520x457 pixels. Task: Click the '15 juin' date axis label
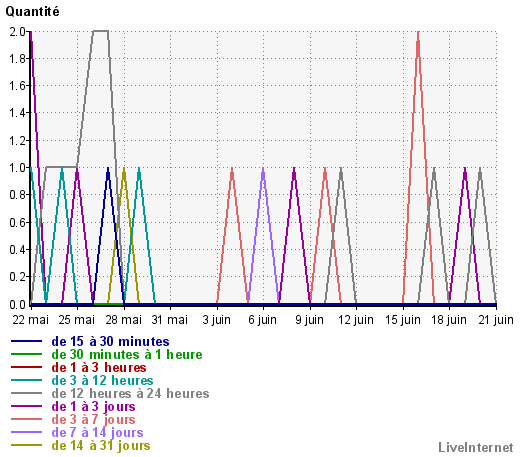403,320
